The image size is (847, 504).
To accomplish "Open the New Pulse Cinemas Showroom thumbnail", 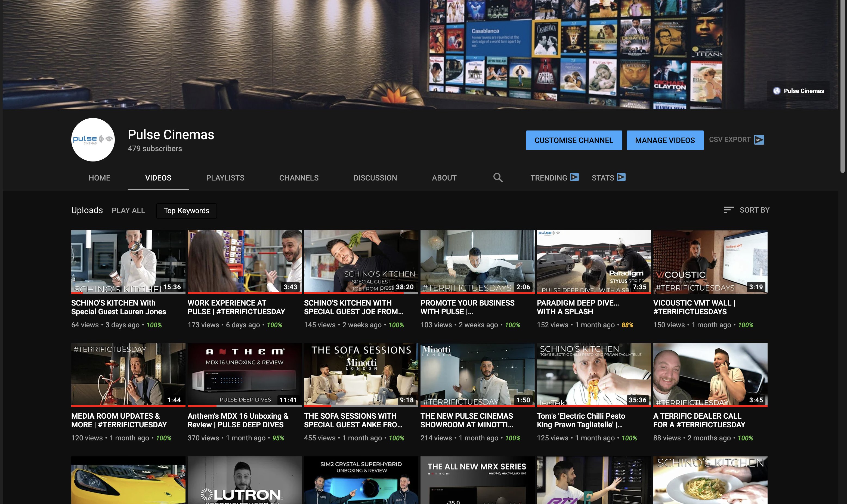I will coord(477,375).
